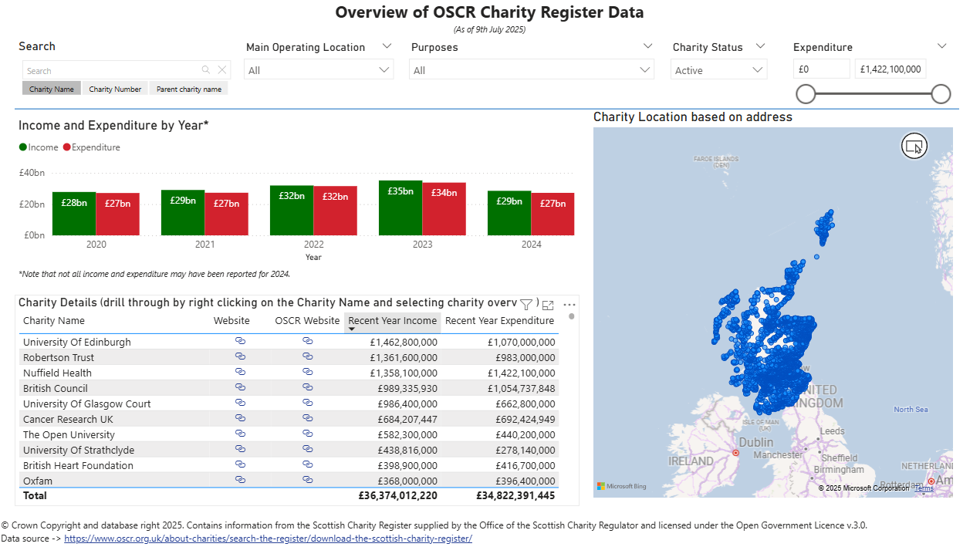Open Nuffield Health website link icon
This screenshot has width=980, height=547.
coord(240,371)
